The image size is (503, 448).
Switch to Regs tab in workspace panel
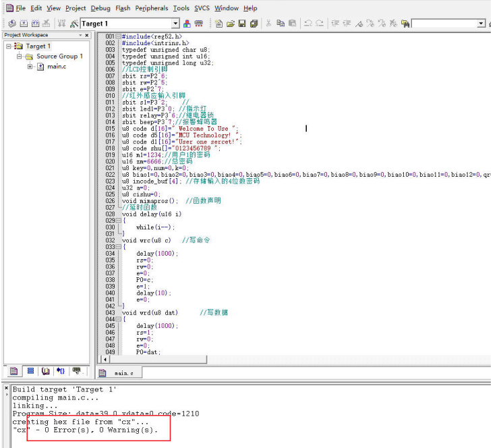pos(30,371)
